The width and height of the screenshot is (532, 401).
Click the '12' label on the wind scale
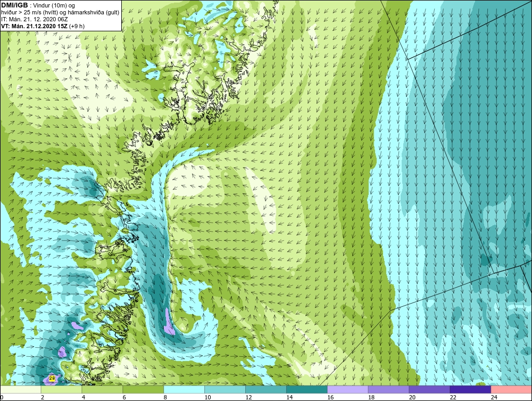248,397
